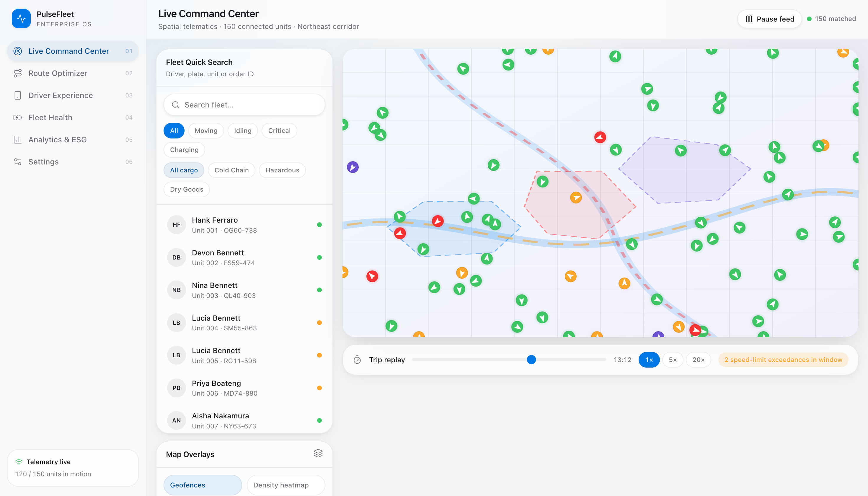868x496 pixels.
Task: Click the Fleet Health battery icon
Action: click(x=18, y=118)
